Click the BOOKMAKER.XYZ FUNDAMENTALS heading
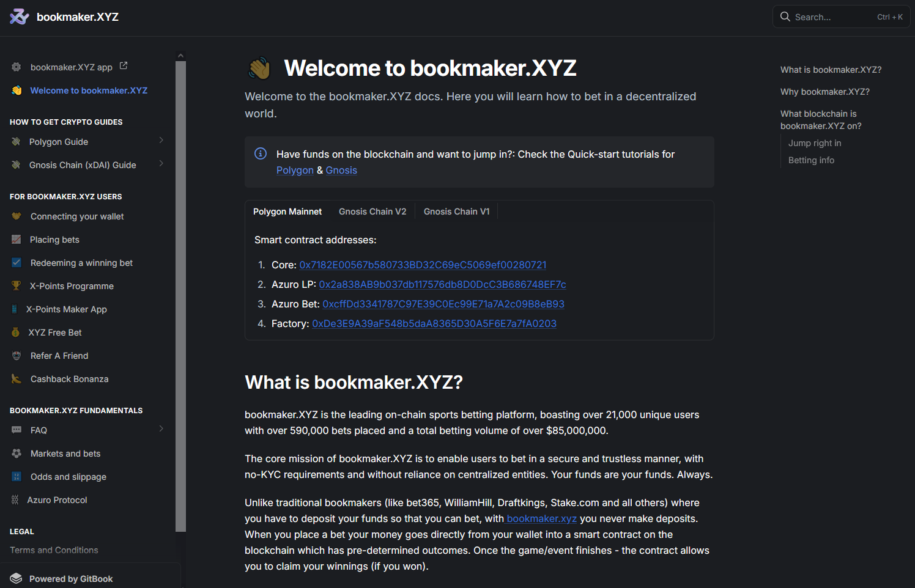This screenshot has width=915, height=588. pyautogui.click(x=76, y=411)
